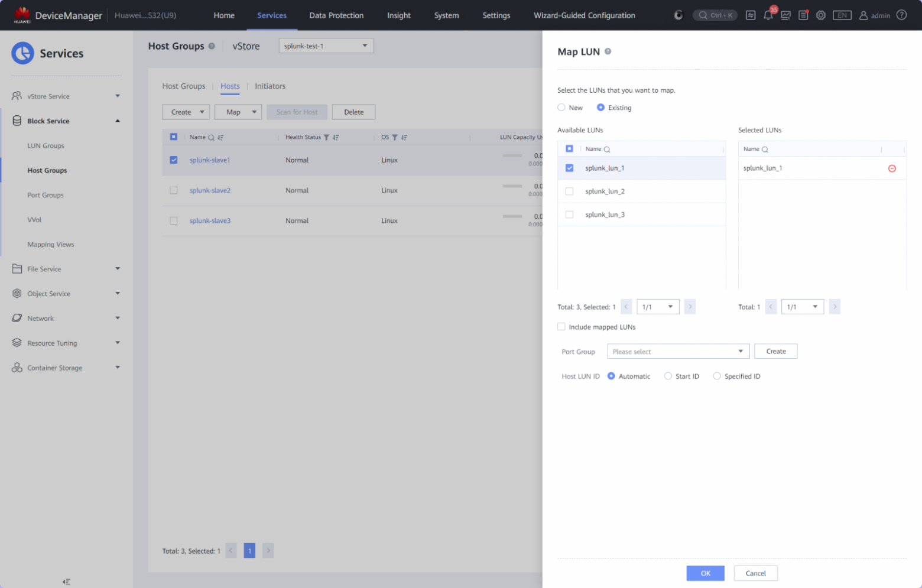The image size is (922, 588).
Task: Remove splunk_lun_1 from Selected LUNs
Action: tap(892, 168)
